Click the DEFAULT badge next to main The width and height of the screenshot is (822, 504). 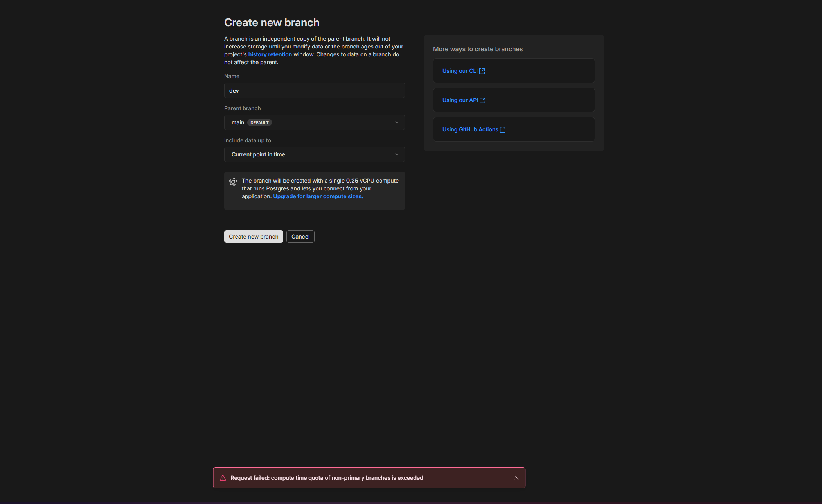(259, 122)
